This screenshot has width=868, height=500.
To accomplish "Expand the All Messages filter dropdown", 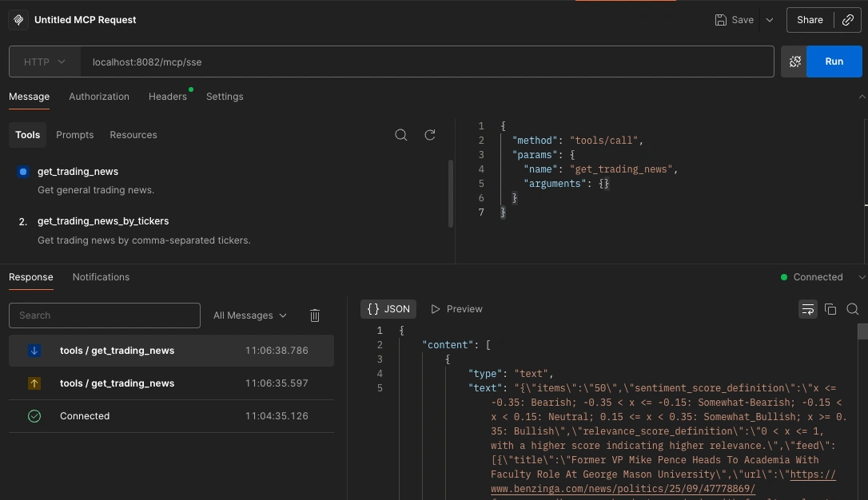I will [249, 315].
